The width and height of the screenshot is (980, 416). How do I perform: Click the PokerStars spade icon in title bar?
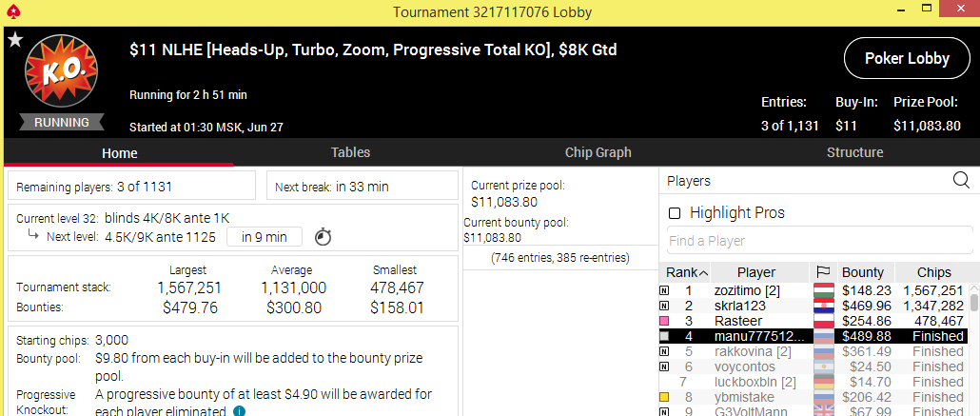pyautogui.click(x=12, y=11)
